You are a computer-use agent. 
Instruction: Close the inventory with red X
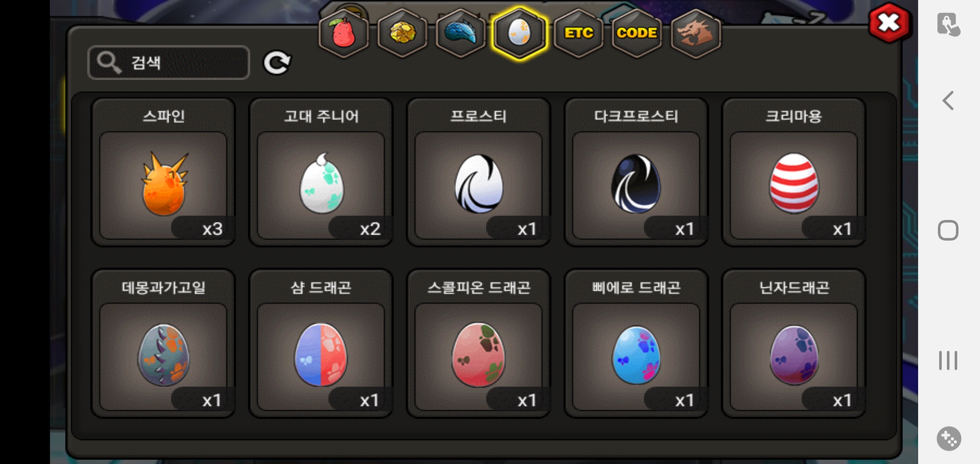click(889, 23)
